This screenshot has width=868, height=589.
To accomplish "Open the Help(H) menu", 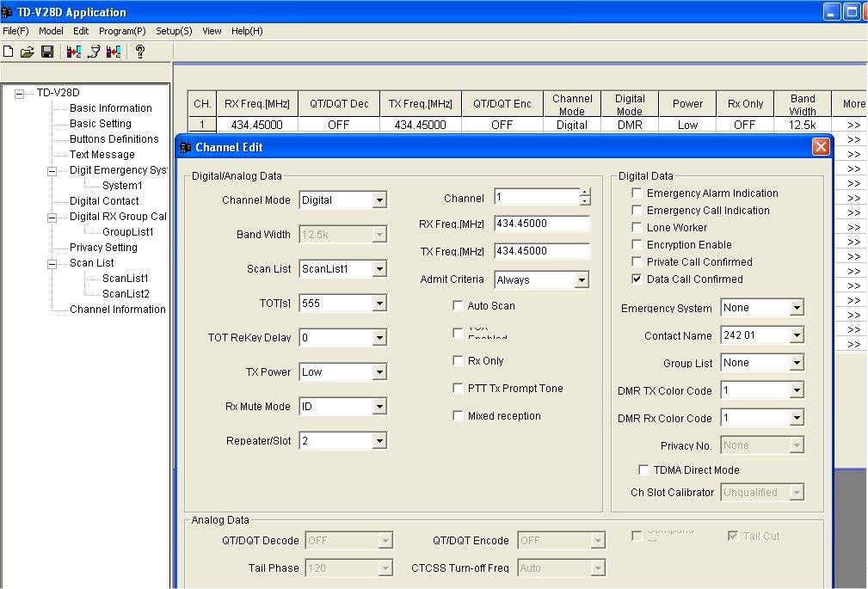I will click(247, 31).
